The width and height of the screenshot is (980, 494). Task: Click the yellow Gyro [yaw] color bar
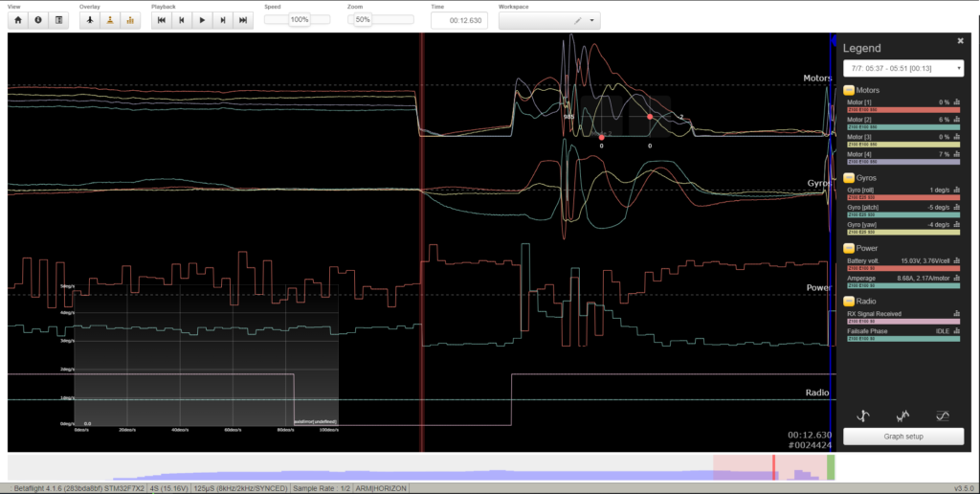click(903, 232)
